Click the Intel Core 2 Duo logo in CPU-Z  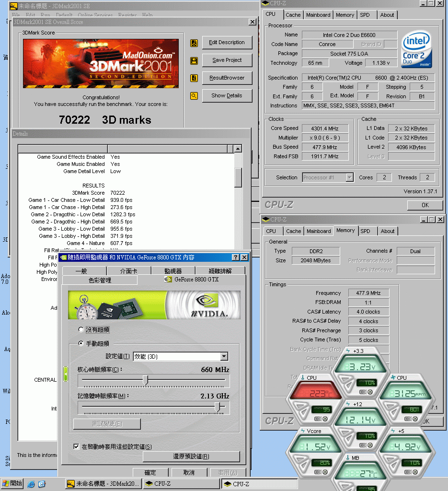[x=416, y=49]
